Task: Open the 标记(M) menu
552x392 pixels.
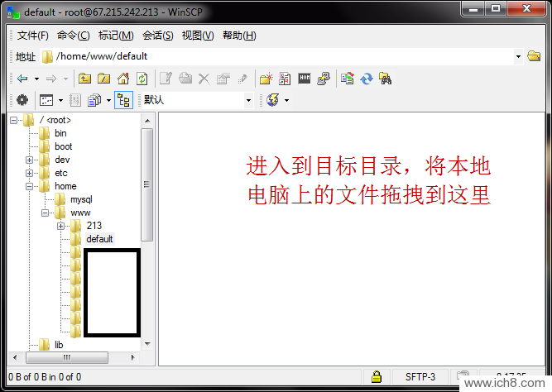Action: tap(116, 36)
